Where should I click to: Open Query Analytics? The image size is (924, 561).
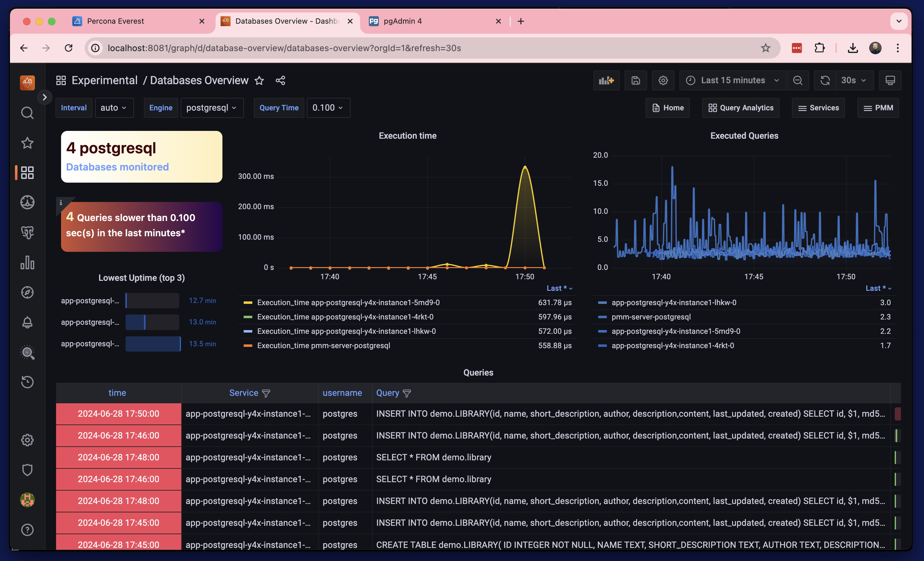click(741, 108)
